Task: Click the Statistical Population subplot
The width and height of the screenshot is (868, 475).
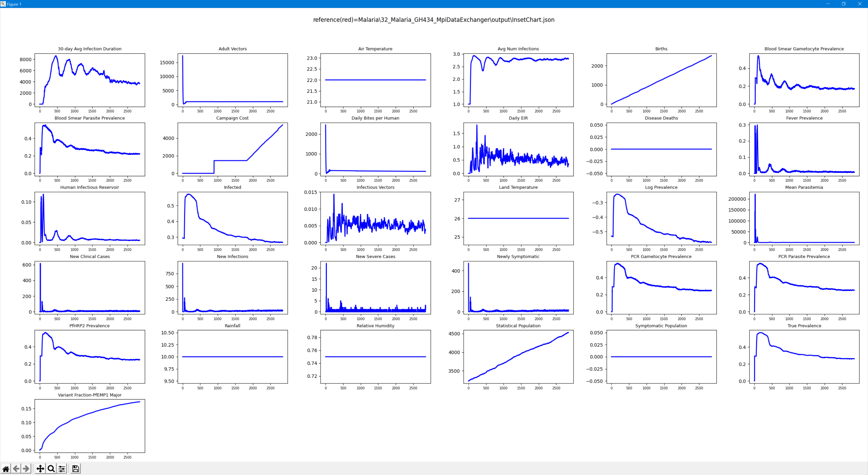Action: [x=518, y=357]
